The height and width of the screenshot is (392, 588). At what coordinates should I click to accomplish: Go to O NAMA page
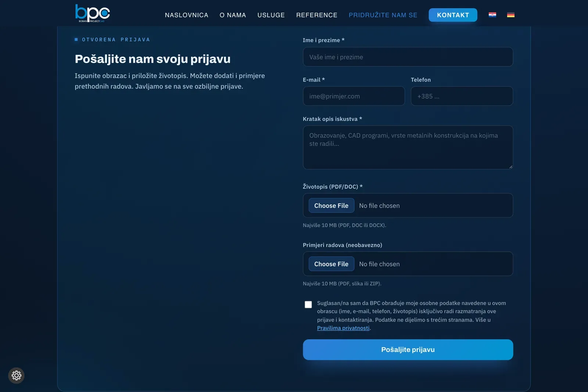[x=233, y=15]
